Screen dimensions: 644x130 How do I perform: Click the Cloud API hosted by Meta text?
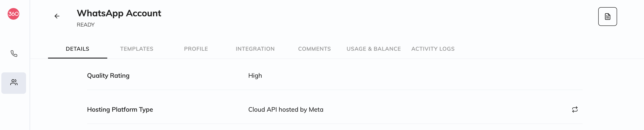tap(286, 110)
